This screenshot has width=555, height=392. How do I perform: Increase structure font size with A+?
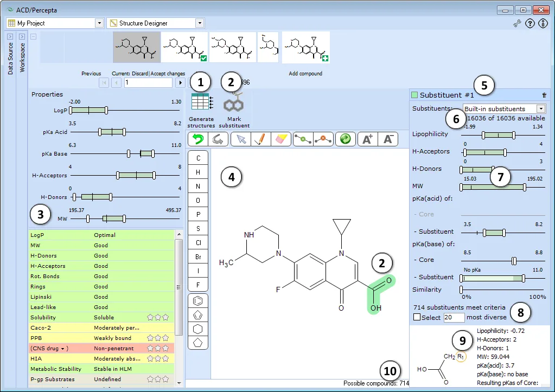pyautogui.click(x=368, y=139)
